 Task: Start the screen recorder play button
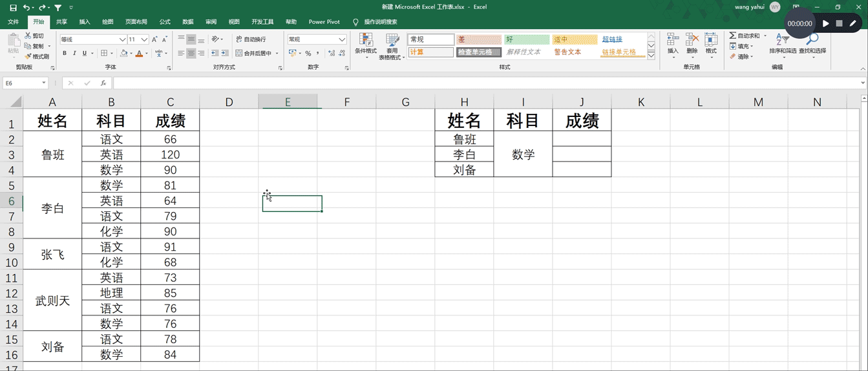coord(826,23)
